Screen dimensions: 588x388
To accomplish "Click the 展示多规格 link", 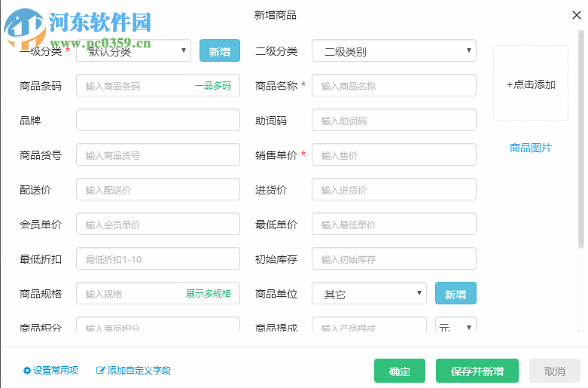I will pos(209,293).
